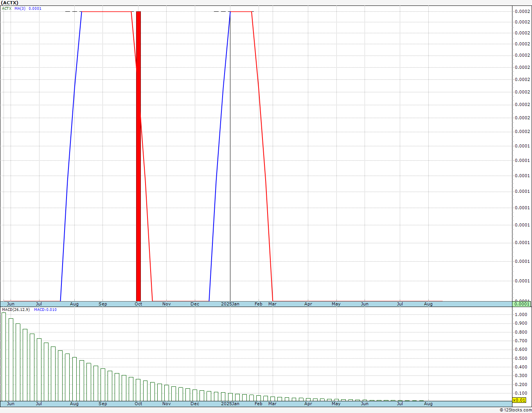Image resolution: width=532 pixels, height=413 pixels.
Task: Click Dec label on the price chart axis
Action: pyautogui.click(x=195, y=304)
